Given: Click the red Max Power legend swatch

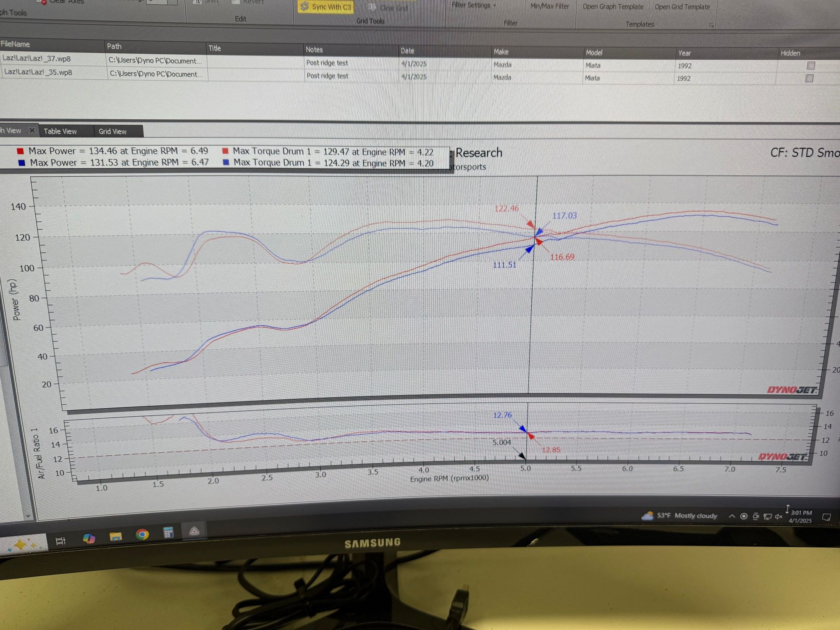Looking at the screenshot, I should click(20, 151).
